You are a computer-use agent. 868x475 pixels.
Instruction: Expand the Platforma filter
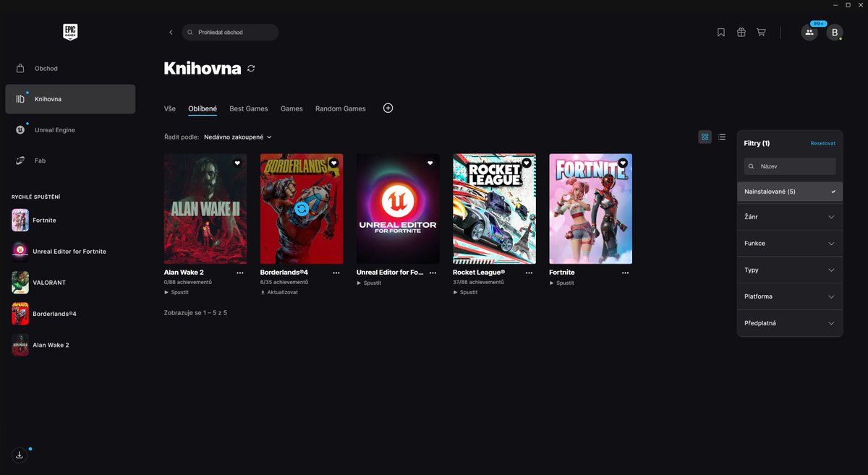790,296
